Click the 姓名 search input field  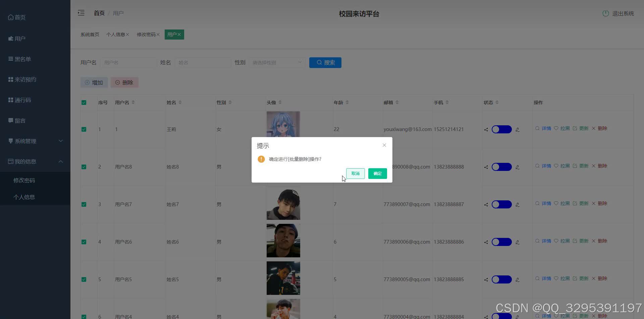point(203,63)
